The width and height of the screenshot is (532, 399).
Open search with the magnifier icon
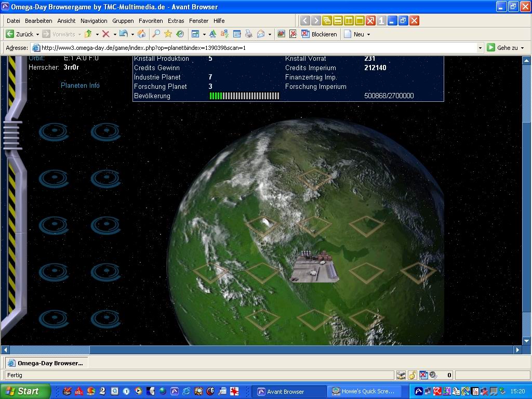click(156, 34)
